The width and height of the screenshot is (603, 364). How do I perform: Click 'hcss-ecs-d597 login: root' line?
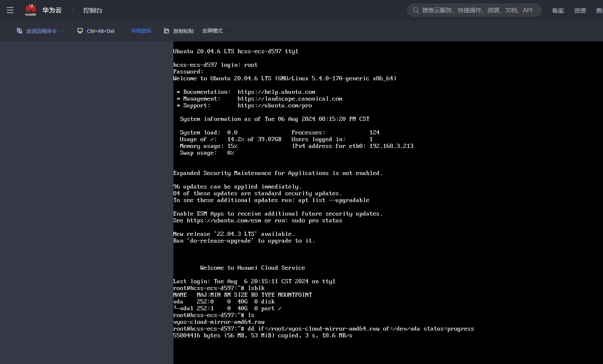pos(215,65)
